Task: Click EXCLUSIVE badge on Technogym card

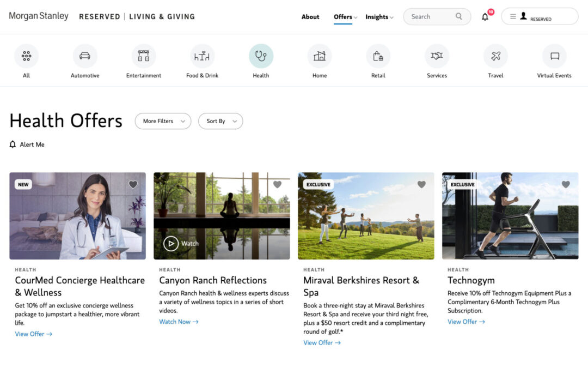Action: [462, 184]
